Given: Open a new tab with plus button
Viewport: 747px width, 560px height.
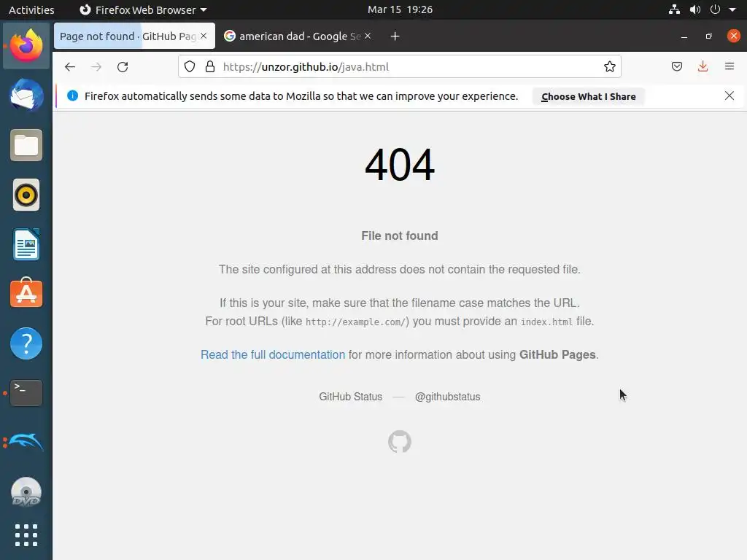Looking at the screenshot, I should coord(395,36).
